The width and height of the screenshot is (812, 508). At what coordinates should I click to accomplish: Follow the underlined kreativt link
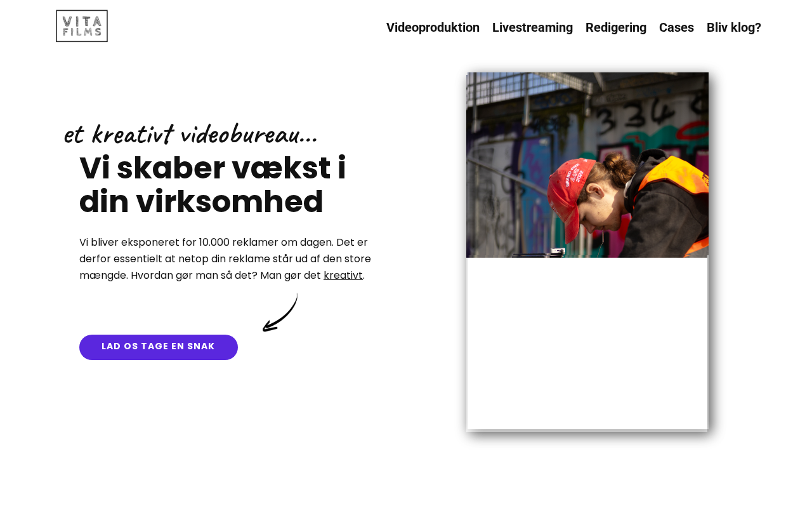click(x=343, y=276)
